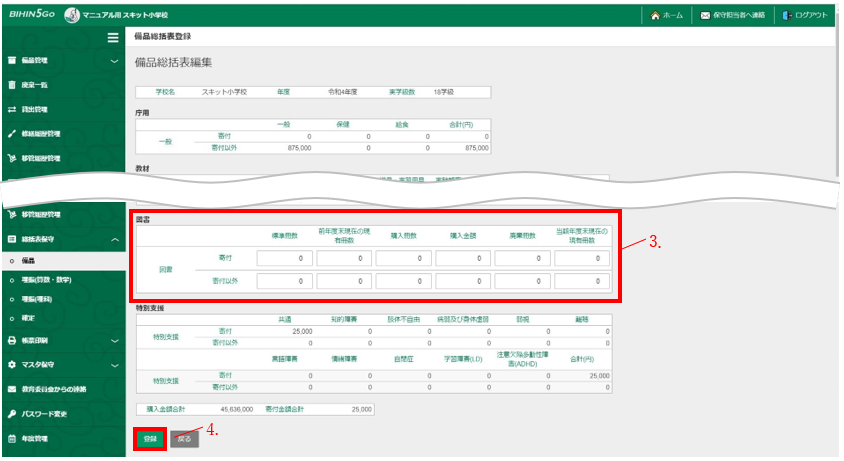The image size is (844, 461).
Task: Click 標準冊数 field in the 寄付以外 row
Action: 283,281
